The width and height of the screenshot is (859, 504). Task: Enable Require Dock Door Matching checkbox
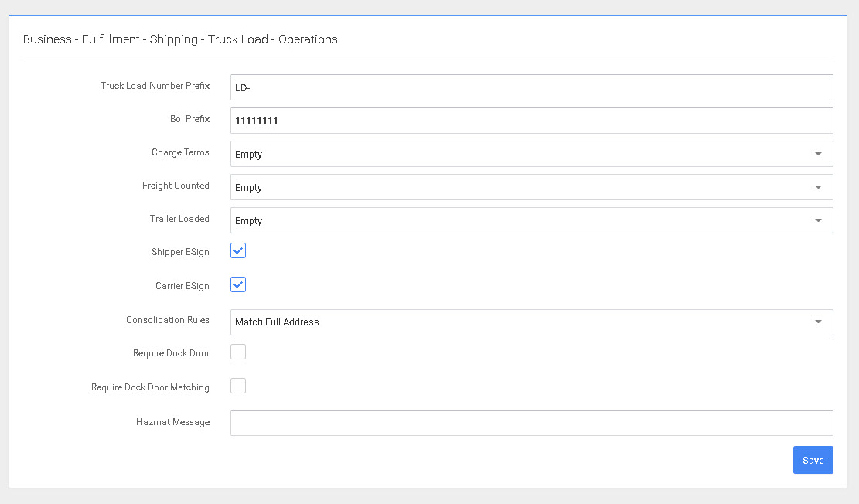(x=238, y=386)
